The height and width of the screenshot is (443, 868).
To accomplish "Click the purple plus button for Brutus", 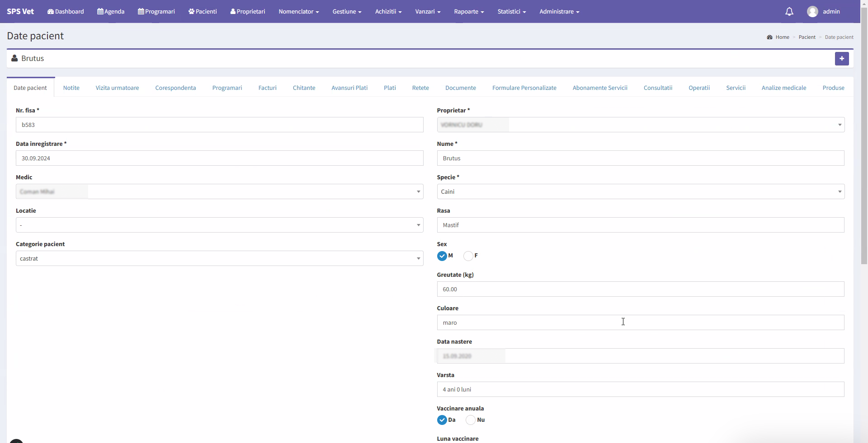I will point(841,59).
